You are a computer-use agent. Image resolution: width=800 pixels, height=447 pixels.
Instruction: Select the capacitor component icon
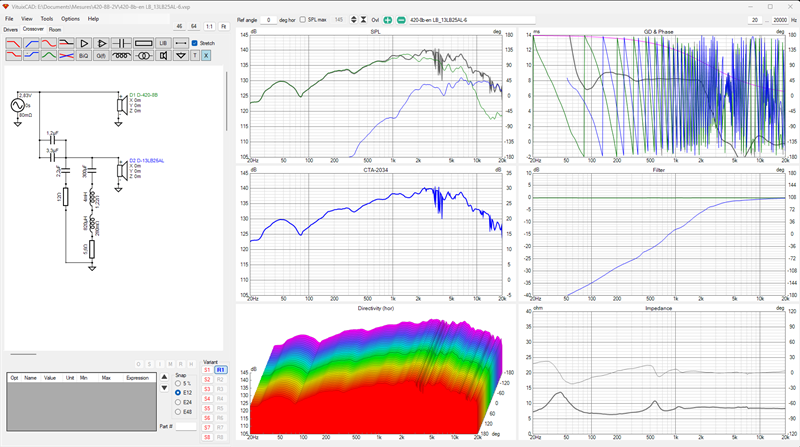coord(121,43)
